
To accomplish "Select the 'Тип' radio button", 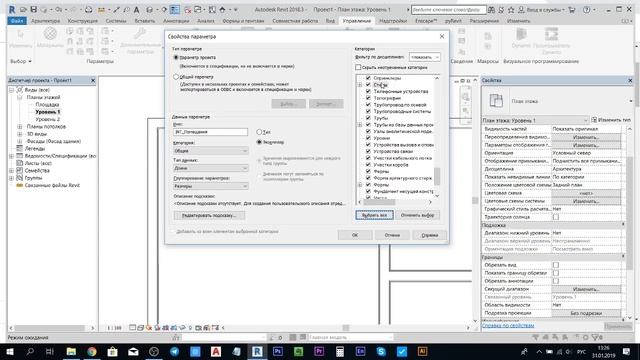I will tap(259, 132).
